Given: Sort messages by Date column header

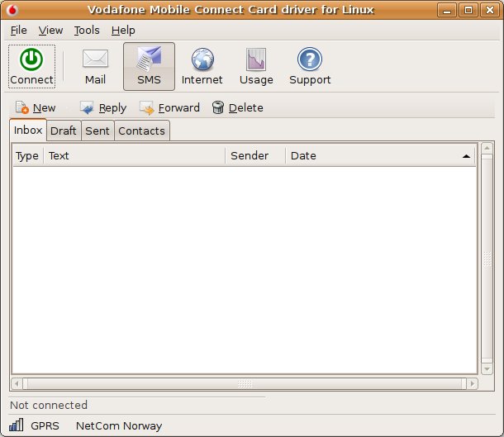Looking at the screenshot, I should tap(380, 155).
